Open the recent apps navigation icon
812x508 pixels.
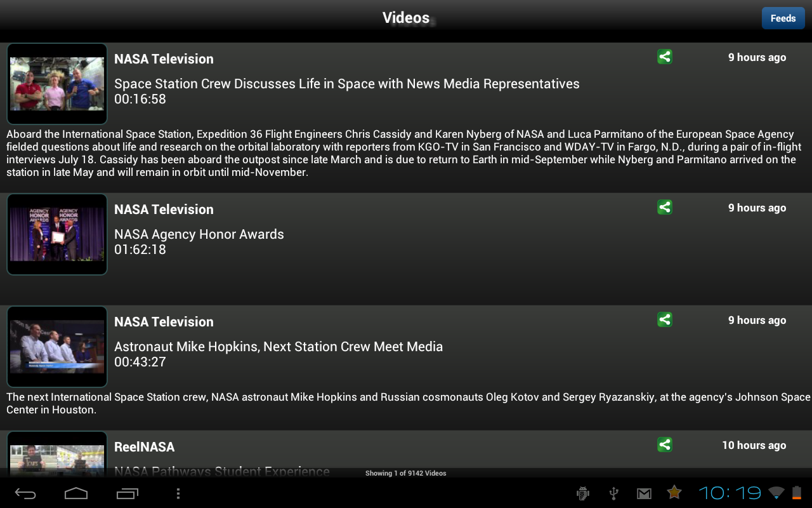pyautogui.click(x=127, y=493)
